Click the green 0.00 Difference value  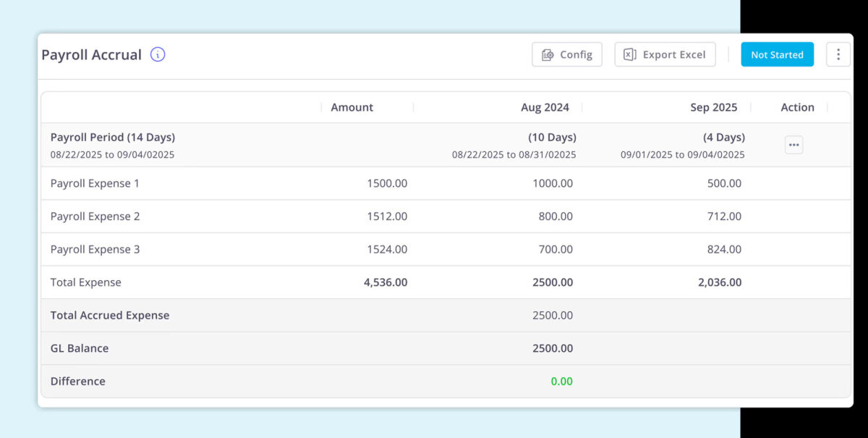pos(562,381)
